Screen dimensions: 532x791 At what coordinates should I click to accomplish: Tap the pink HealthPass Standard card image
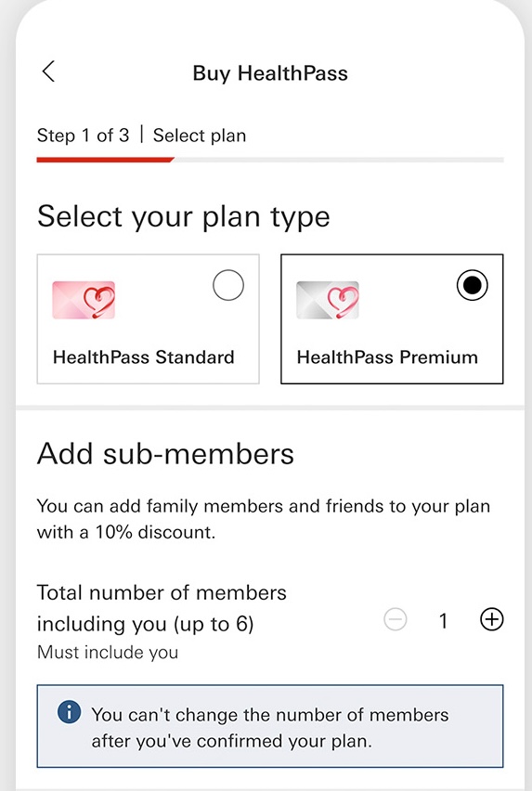(x=84, y=300)
